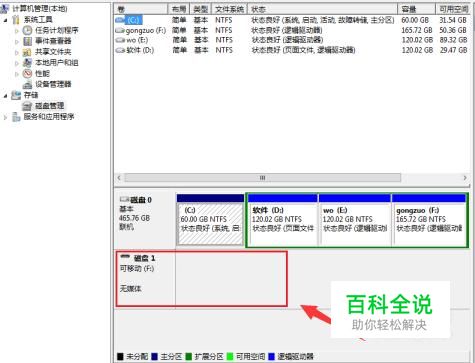Click the horizontal scrollbar right arrow
Image resolution: width=475 pixels, height=363 pixels.
pyautogui.click(x=465, y=178)
